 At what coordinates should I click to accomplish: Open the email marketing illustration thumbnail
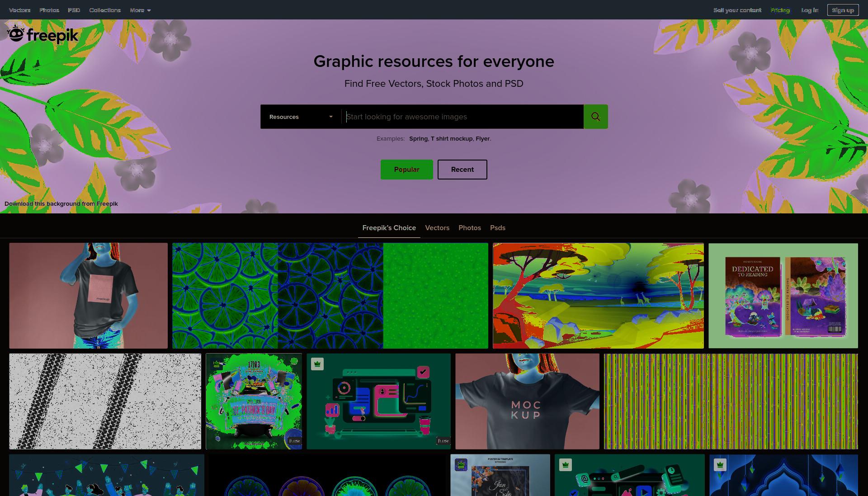point(629,475)
